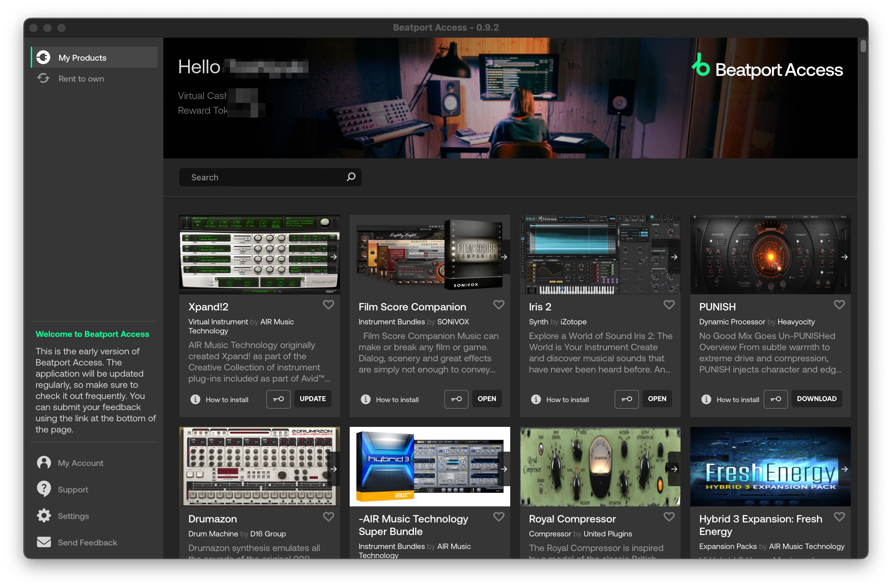Click the key icon on the Xpand!2 card
This screenshot has height=588, width=892.
pyautogui.click(x=278, y=399)
